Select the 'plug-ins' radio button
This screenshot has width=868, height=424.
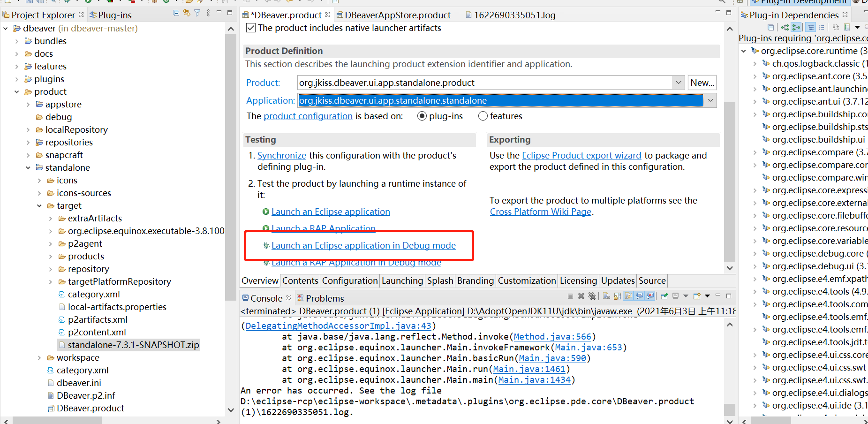tap(422, 116)
